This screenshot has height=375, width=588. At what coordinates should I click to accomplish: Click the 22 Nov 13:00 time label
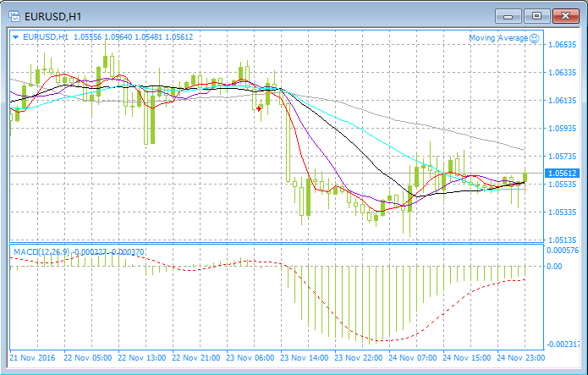(142, 358)
